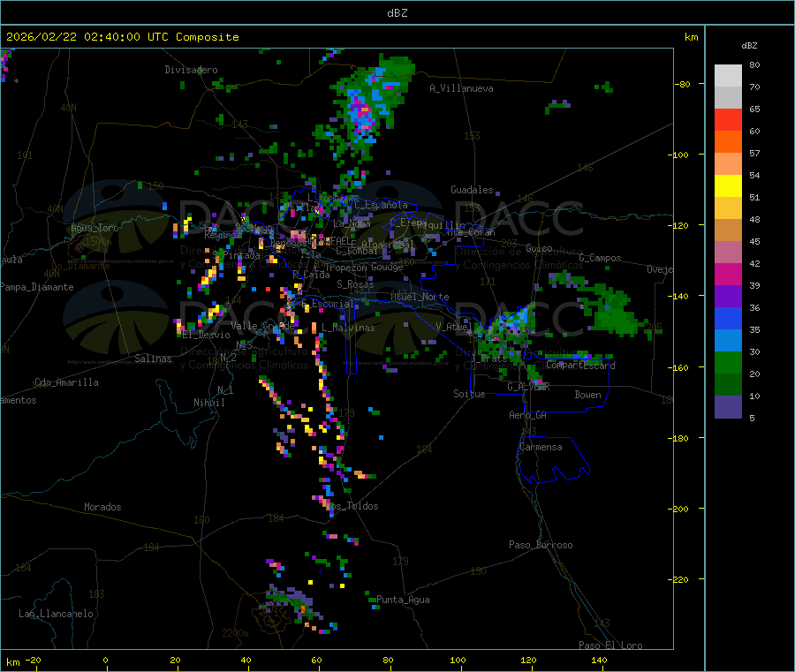Click the Punta_Agua location label
795x672 pixels.
(x=403, y=600)
